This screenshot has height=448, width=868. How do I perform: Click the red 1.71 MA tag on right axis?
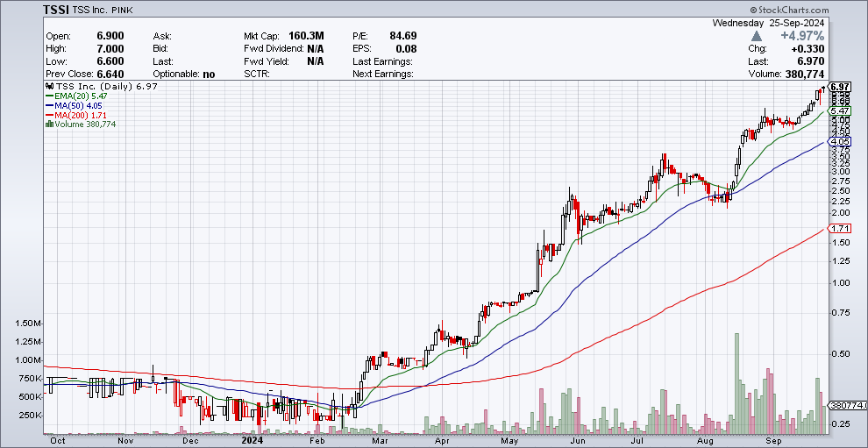tap(840, 228)
